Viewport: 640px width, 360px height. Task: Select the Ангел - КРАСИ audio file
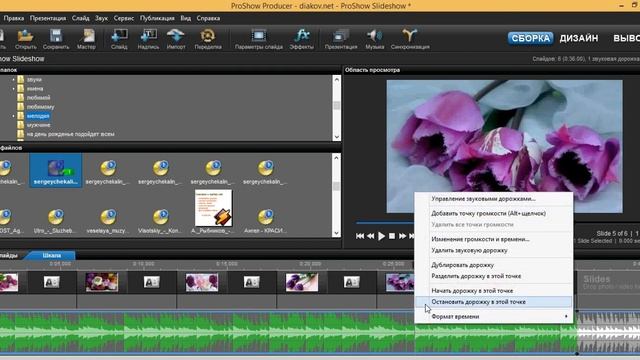click(265, 221)
